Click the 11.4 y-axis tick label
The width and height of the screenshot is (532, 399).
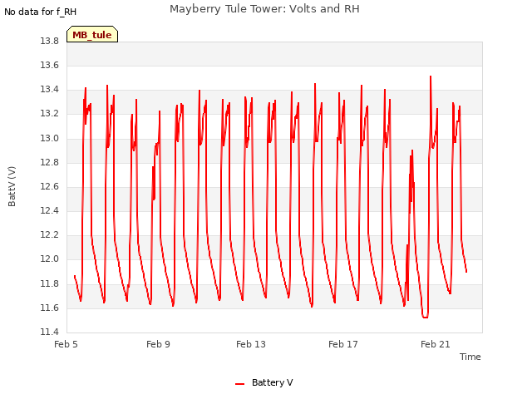coord(50,332)
